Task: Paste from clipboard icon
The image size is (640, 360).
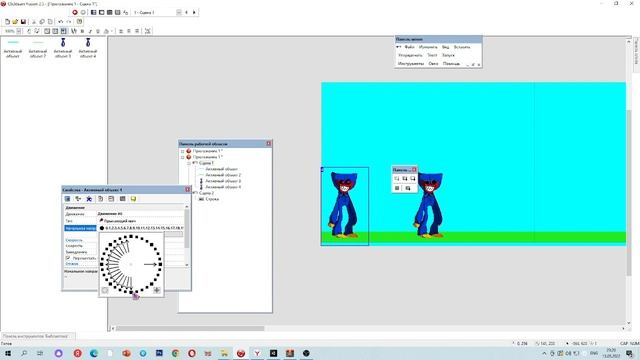Action: (50, 22)
